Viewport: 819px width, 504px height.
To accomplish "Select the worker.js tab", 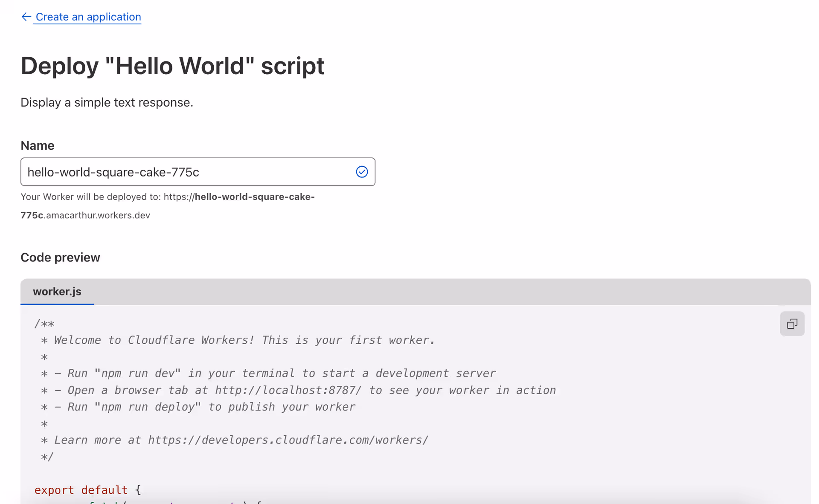I will click(x=57, y=292).
